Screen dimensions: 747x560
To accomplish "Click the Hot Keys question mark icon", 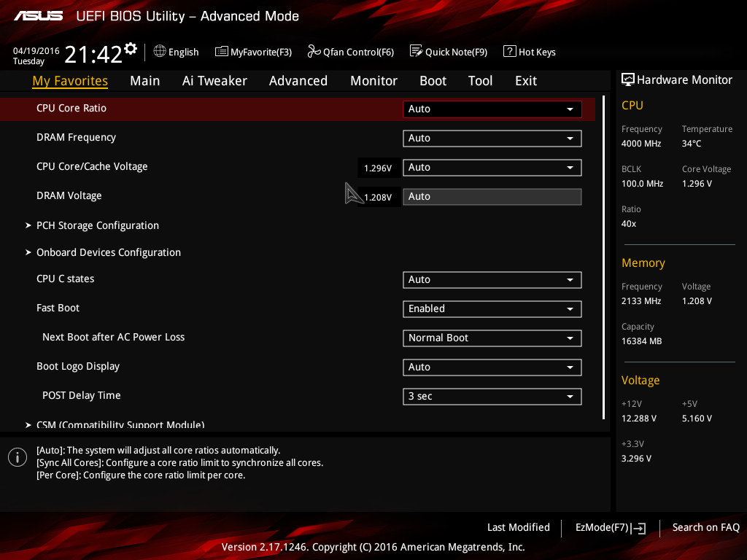I will tap(509, 51).
